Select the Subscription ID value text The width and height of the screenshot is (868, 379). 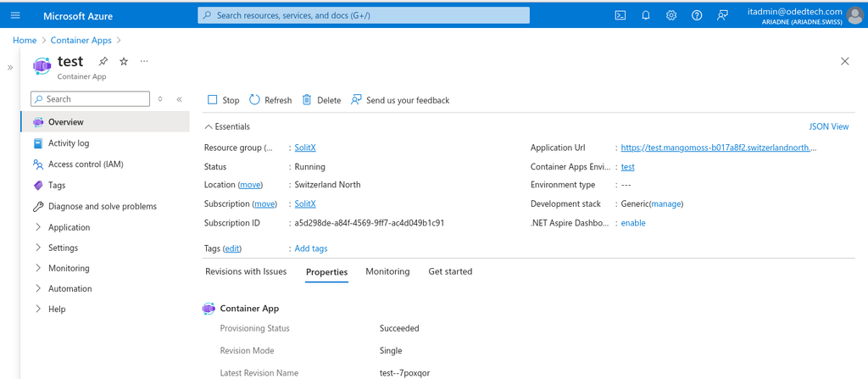[x=370, y=223]
